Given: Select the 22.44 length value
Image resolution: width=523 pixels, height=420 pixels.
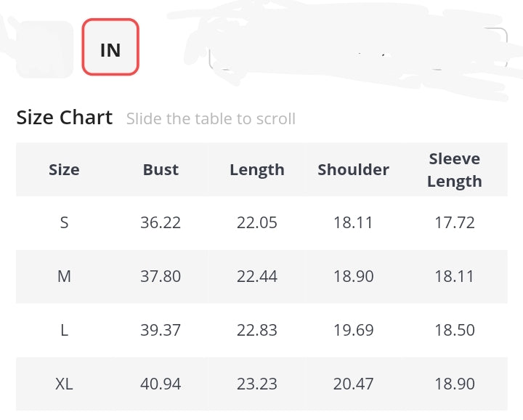Looking at the screenshot, I should click(257, 276).
